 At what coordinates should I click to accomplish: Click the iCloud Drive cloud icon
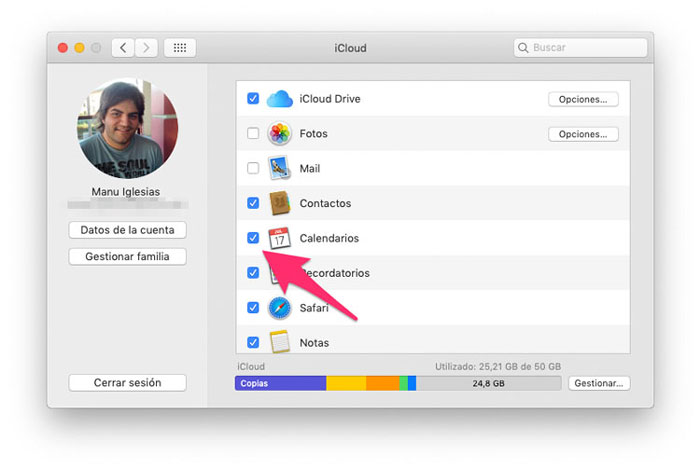point(279,99)
